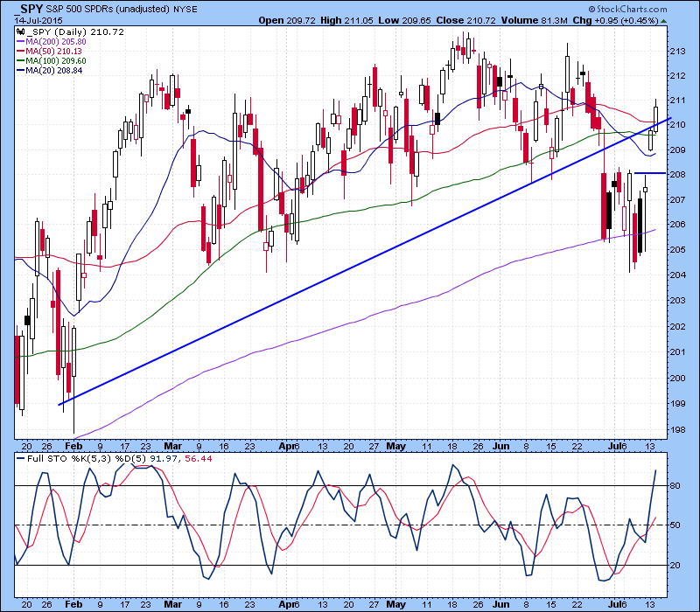Click the short horizontal blue line at 208
700x612 pixels.
[650, 172]
